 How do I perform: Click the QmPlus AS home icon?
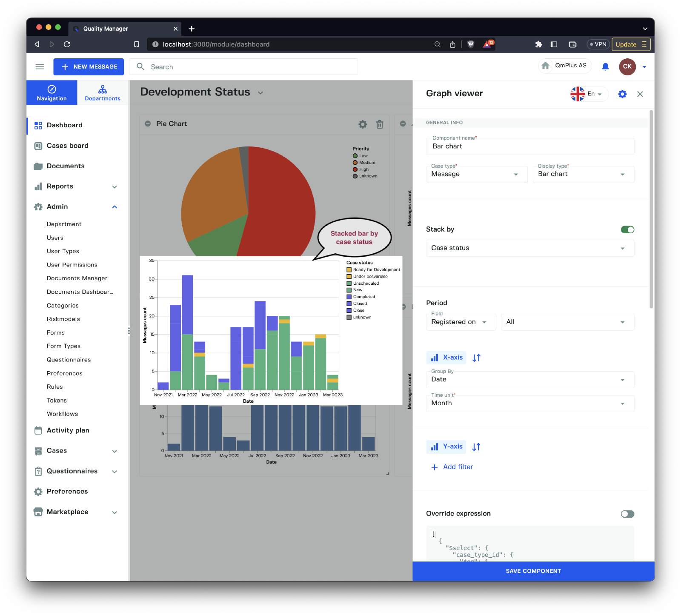[x=545, y=66]
